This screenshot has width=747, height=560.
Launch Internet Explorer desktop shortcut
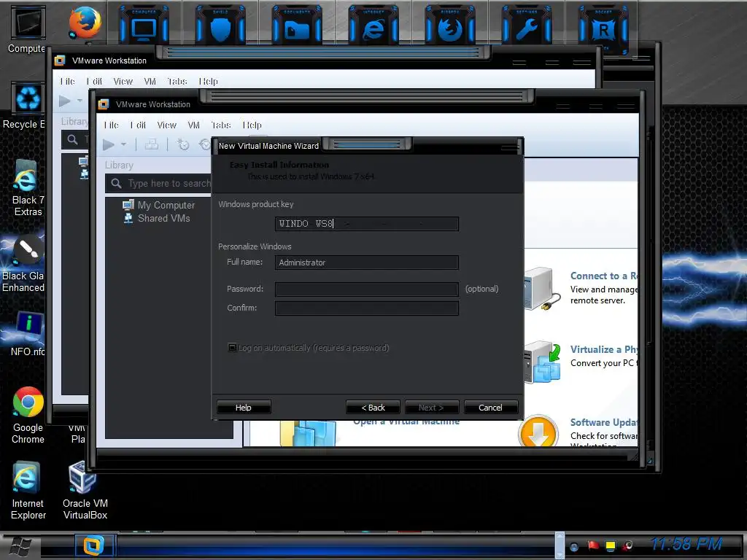28,491
